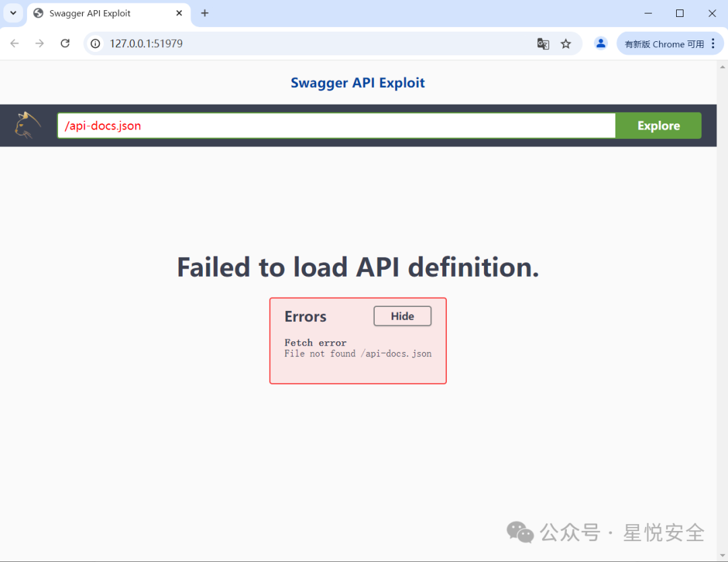Image resolution: width=728 pixels, height=562 pixels.
Task: Click the scrollbar down arrow
Action: (x=723, y=555)
